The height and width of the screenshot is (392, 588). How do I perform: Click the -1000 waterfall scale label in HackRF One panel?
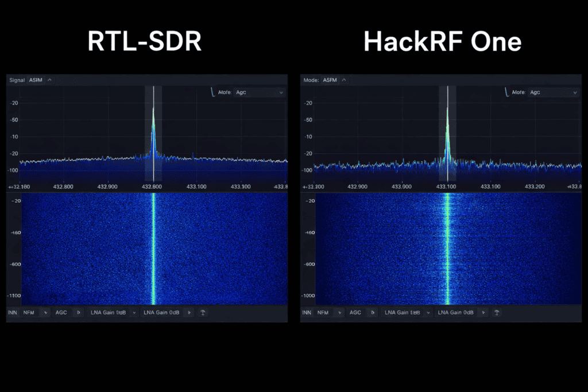point(308,296)
